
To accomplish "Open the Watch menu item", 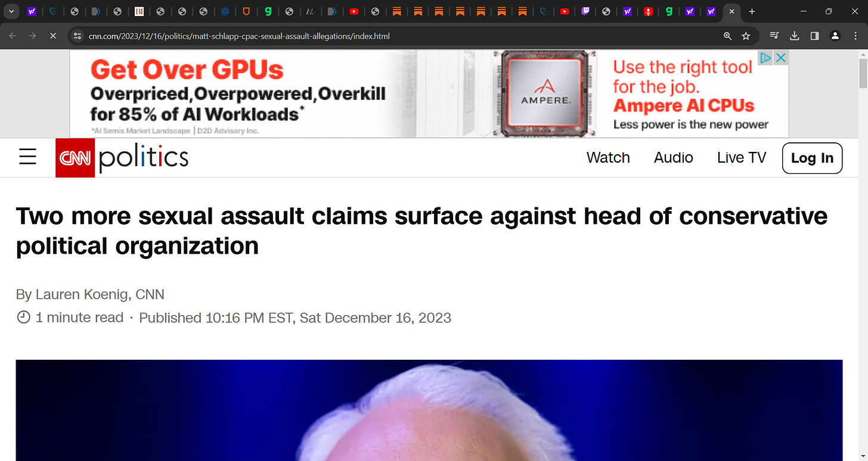I will pyautogui.click(x=608, y=158).
